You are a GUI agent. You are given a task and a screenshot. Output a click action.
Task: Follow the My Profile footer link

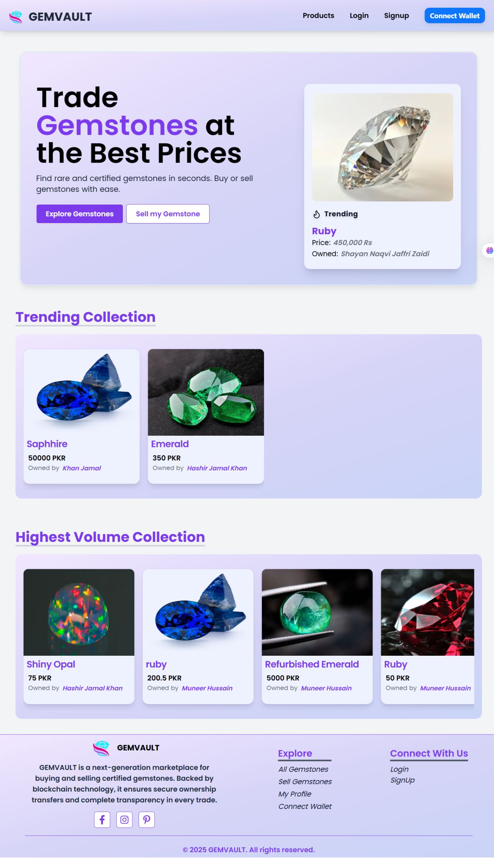(x=295, y=794)
